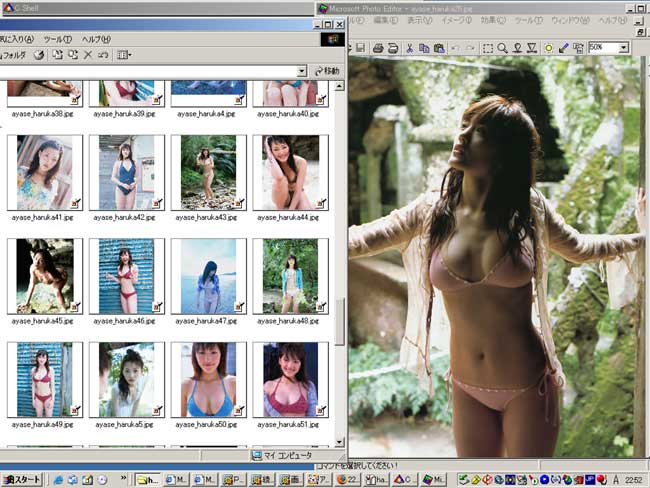Click the History icon in Explorer toolbar

coord(39,55)
